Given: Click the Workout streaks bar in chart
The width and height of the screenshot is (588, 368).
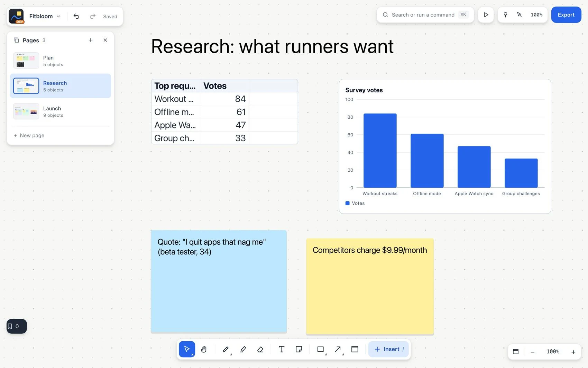Looking at the screenshot, I should [380, 151].
